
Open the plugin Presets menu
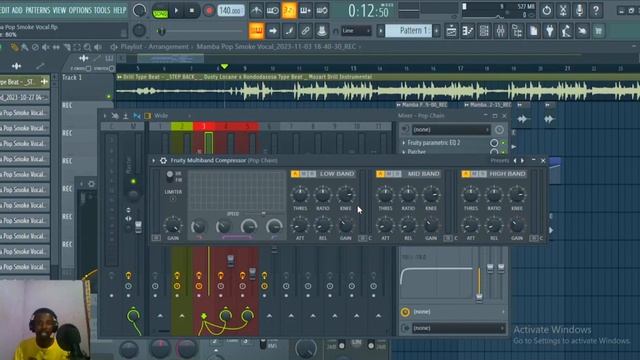tap(500, 160)
